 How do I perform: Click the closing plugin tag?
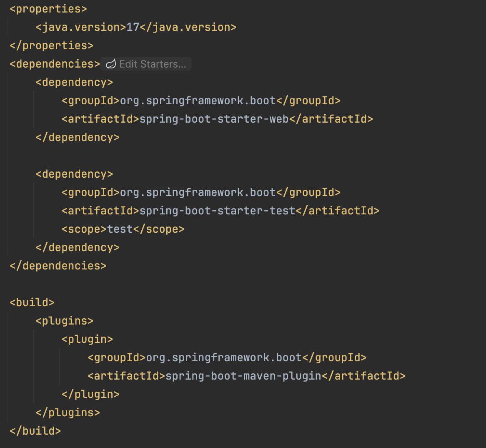pos(90,395)
